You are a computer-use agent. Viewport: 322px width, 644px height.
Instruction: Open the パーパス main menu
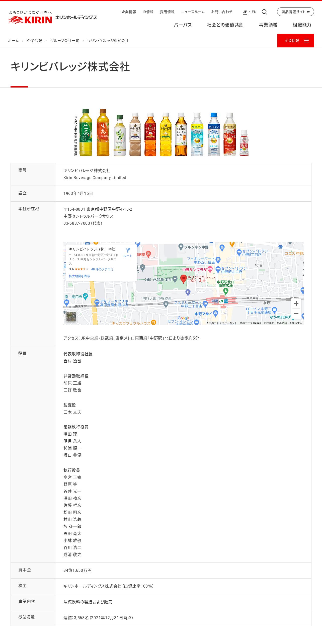click(x=183, y=25)
